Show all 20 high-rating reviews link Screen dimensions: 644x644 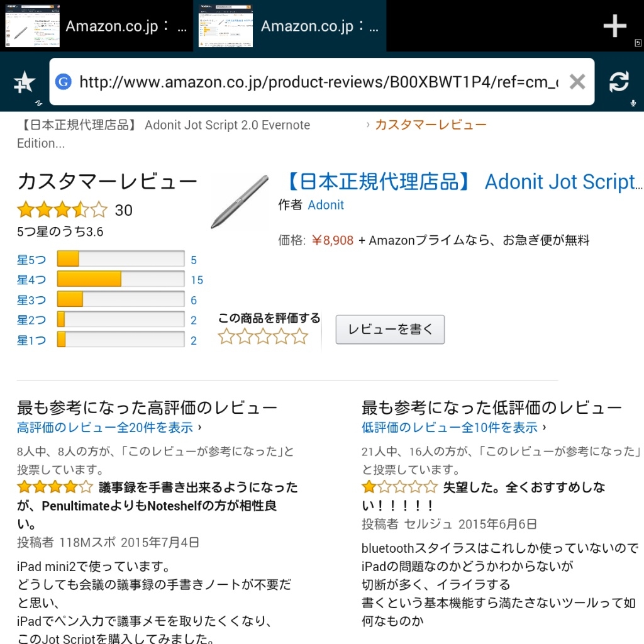(x=105, y=428)
